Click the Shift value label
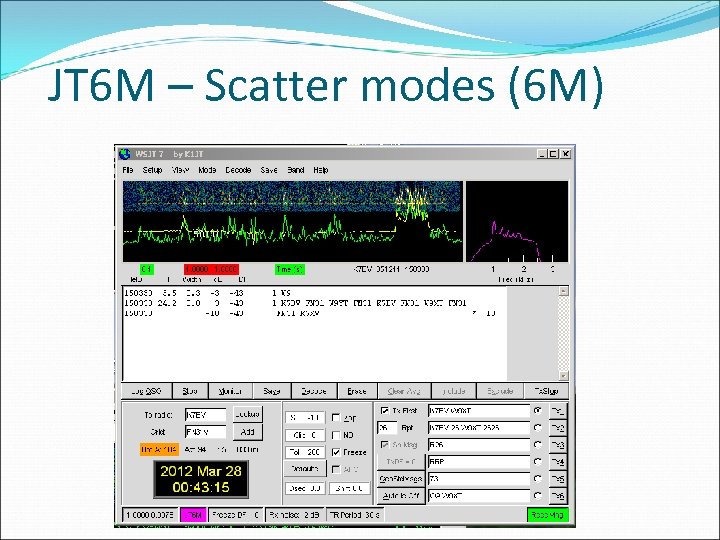 pyautogui.click(x=349, y=488)
